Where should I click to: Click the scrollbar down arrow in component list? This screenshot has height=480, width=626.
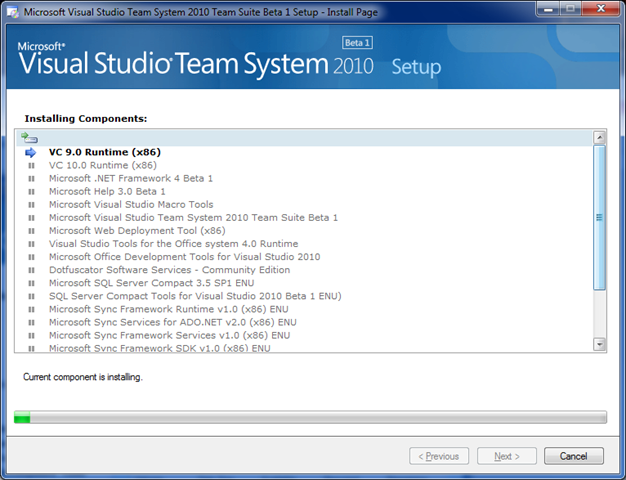coord(599,344)
